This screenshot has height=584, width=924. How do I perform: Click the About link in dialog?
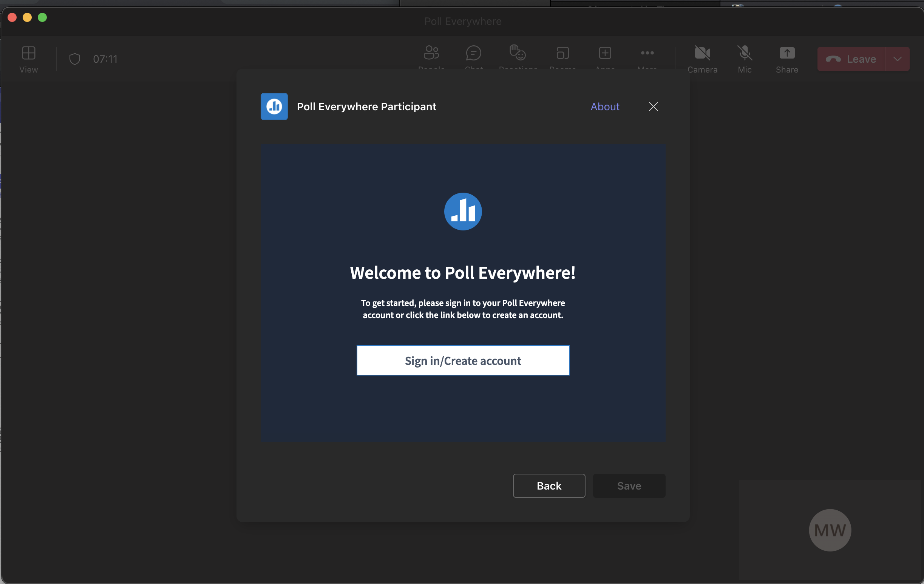pyautogui.click(x=605, y=106)
